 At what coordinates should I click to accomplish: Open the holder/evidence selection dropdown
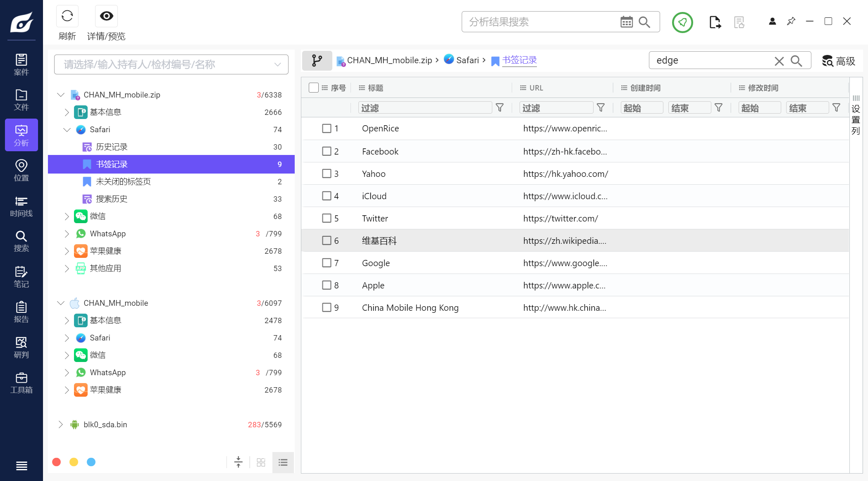tap(171, 64)
